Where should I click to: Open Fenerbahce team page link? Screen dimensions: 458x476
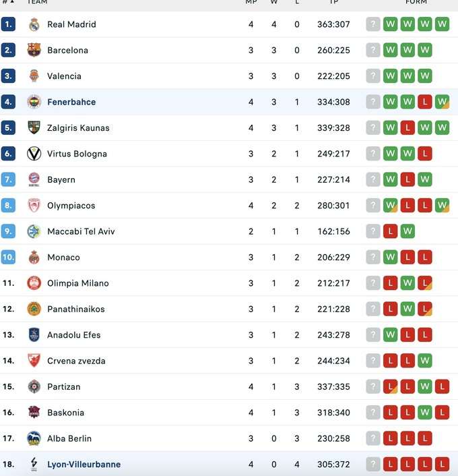[71, 102]
